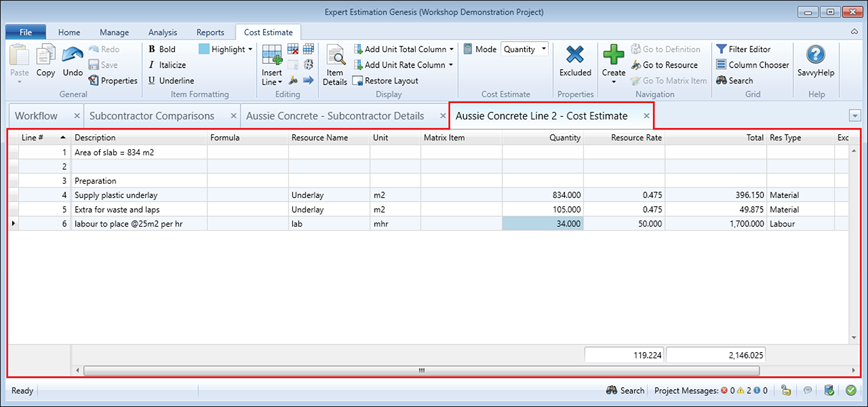Click Restore Layout button
The image size is (868, 407).
pos(385,80)
